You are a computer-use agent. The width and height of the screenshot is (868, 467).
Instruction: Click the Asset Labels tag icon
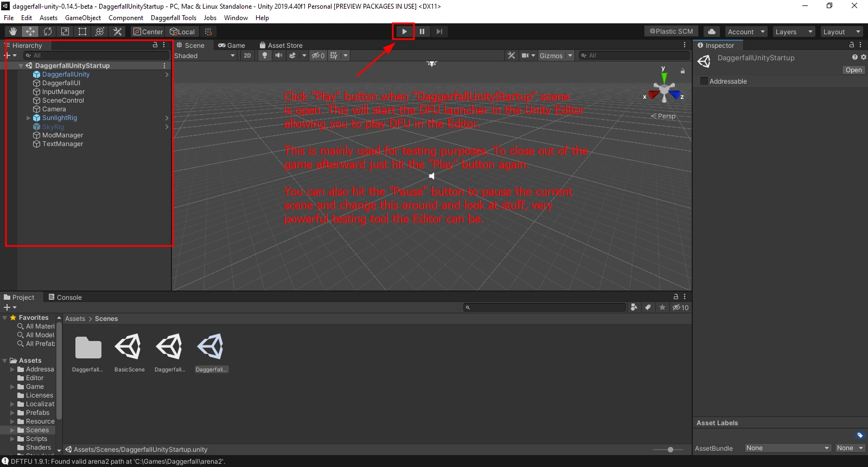coord(860,435)
